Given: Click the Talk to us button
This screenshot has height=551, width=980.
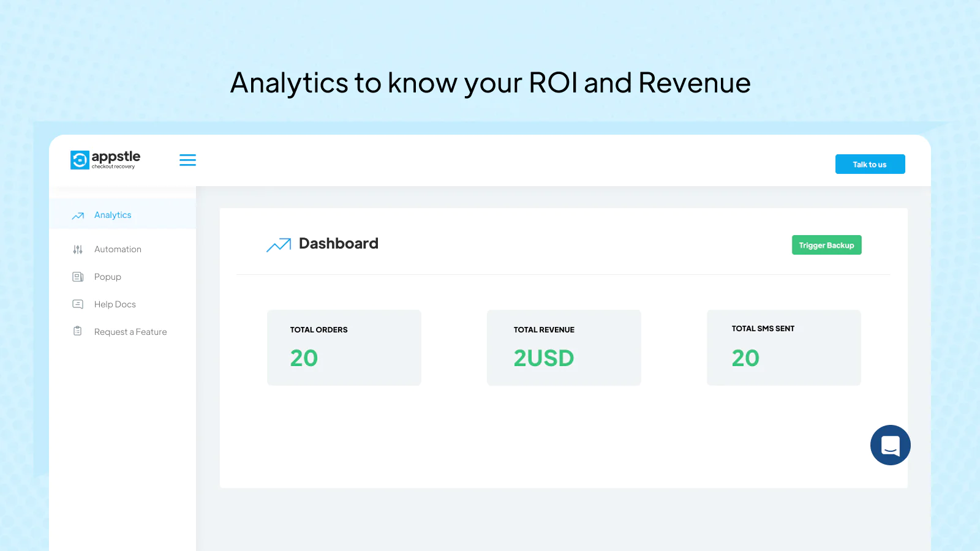Looking at the screenshot, I should click(870, 164).
